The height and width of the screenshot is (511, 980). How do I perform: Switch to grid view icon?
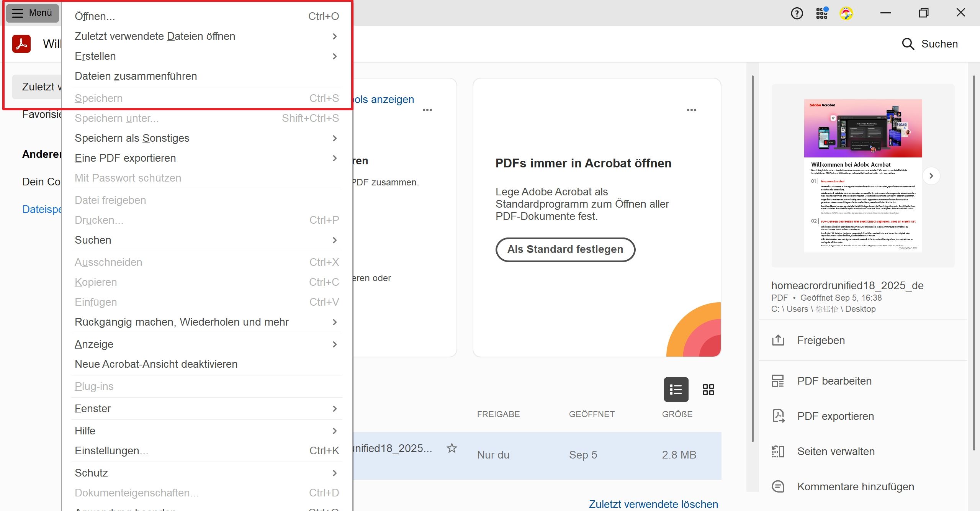point(708,390)
